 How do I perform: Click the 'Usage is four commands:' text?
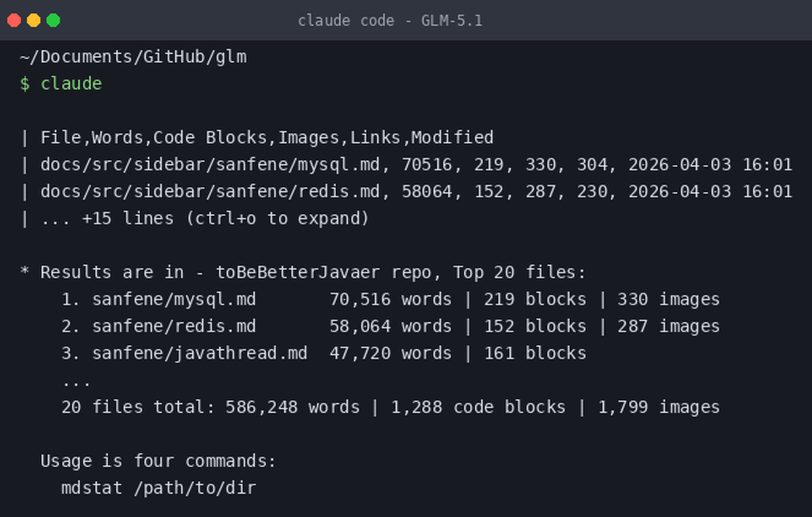click(159, 461)
